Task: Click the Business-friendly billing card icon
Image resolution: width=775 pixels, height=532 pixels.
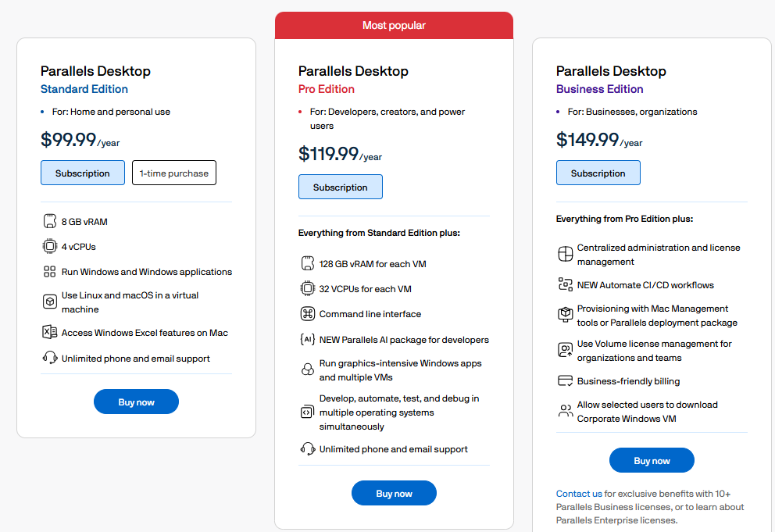Action: tap(565, 380)
